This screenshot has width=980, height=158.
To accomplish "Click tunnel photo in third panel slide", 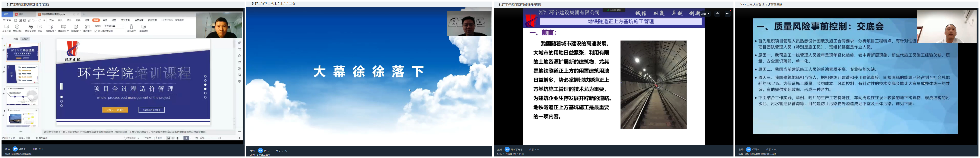I will (x=654, y=85).
